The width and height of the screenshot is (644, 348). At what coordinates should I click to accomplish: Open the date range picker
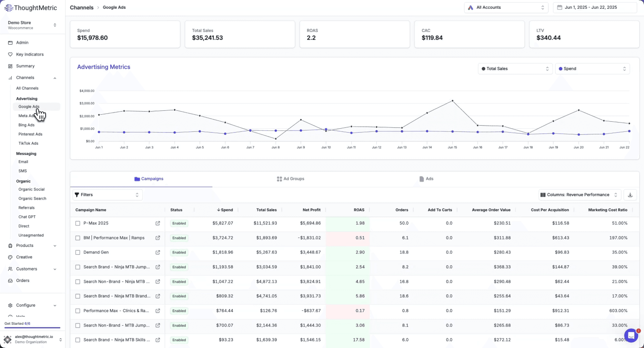[595, 7]
